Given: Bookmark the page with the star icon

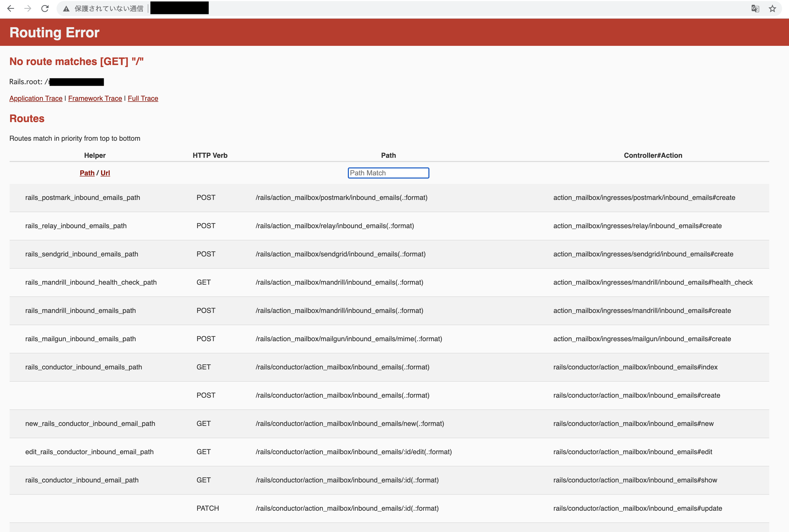Looking at the screenshot, I should [772, 9].
